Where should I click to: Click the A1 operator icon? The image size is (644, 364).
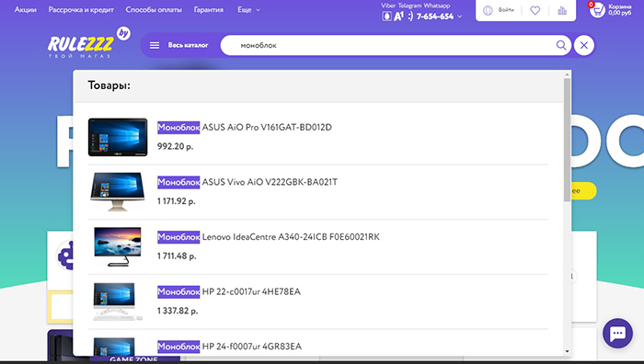click(x=398, y=17)
